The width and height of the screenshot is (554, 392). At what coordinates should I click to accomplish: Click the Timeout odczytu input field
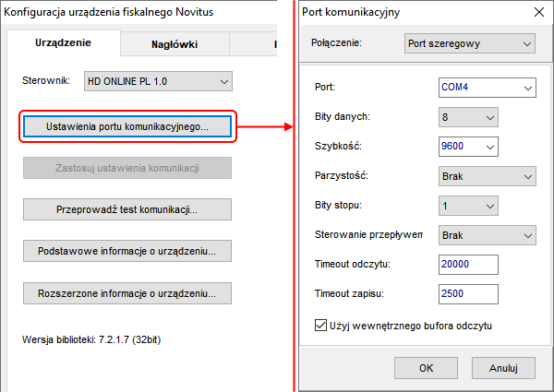[x=468, y=265]
